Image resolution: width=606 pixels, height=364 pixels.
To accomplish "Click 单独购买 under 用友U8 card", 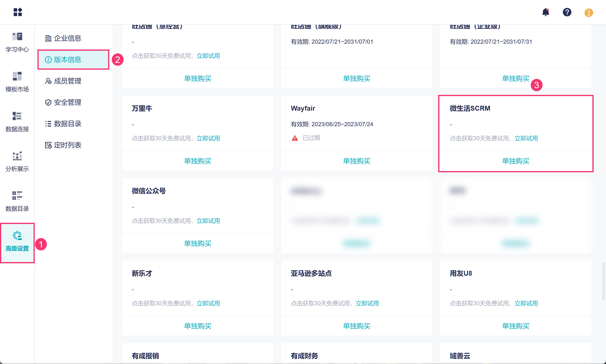I will (x=515, y=326).
